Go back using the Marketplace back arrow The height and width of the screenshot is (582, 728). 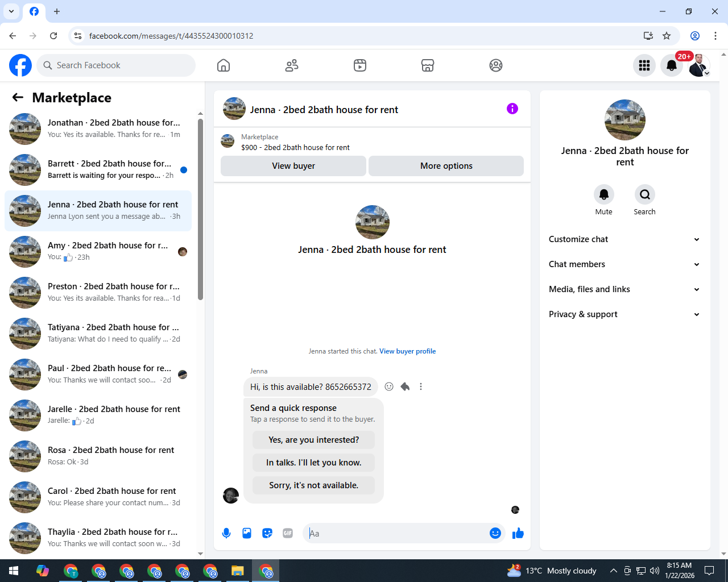point(18,97)
